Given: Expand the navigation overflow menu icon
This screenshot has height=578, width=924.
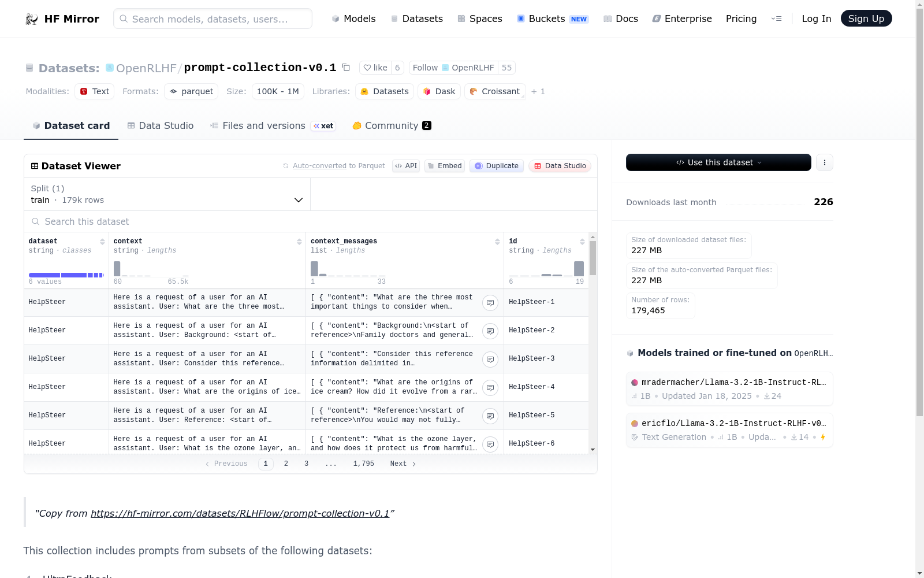Looking at the screenshot, I should pyautogui.click(x=777, y=18).
